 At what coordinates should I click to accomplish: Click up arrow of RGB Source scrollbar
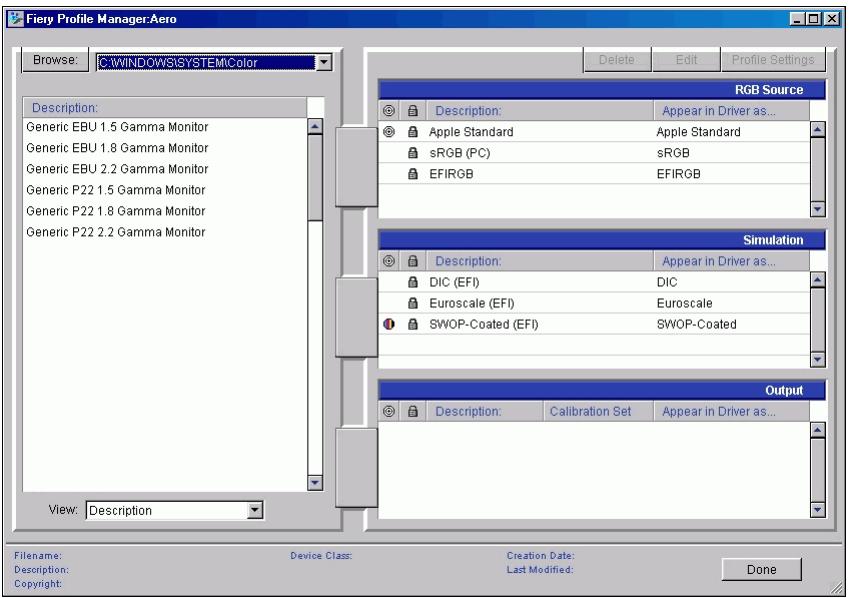click(x=818, y=129)
